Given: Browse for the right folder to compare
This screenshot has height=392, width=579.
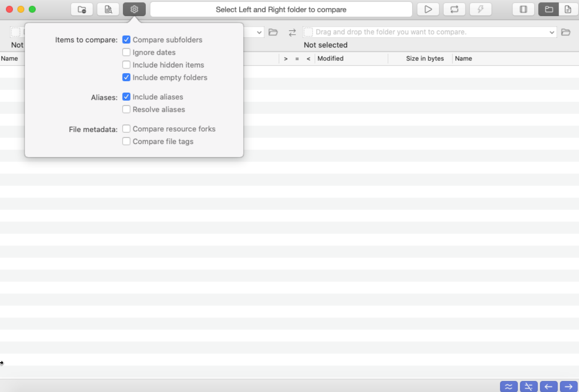Looking at the screenshot, I should pos(565,32).
